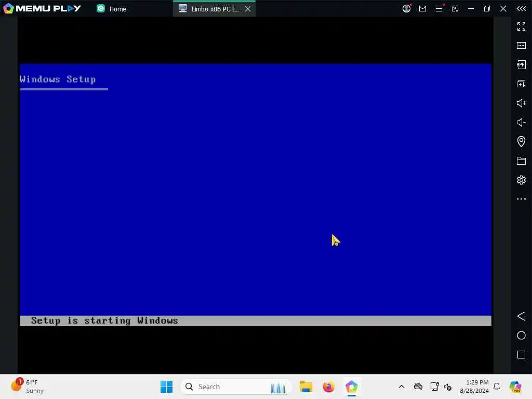Screen dimensions: 532x399
Task: Click the Windows Setup heading text
Action: [x=57, y=79]
